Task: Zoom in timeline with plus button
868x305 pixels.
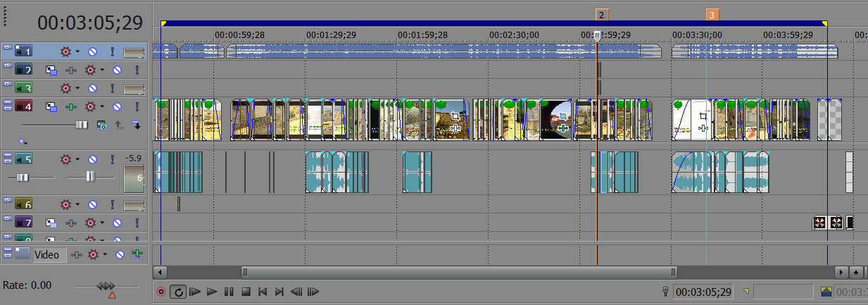Action: (x=856, y=272)
